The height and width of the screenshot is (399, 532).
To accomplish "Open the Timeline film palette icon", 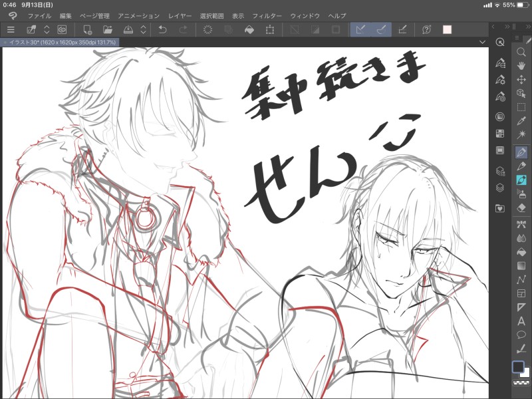I will tap(500, 150).
